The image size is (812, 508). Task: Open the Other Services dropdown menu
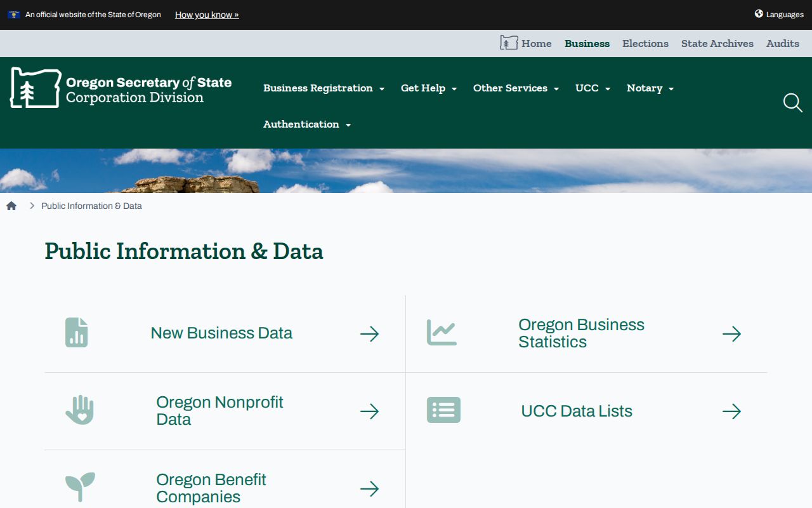coord(516,88)
